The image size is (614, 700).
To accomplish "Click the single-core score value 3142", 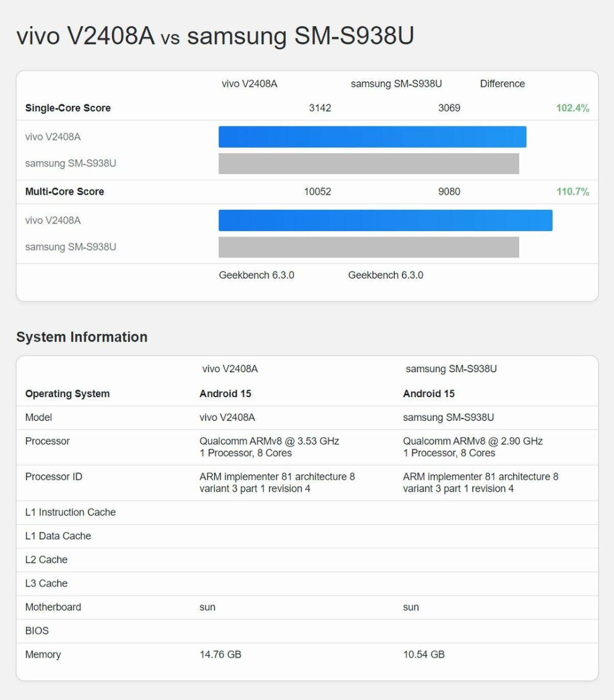I will [320, 108].
